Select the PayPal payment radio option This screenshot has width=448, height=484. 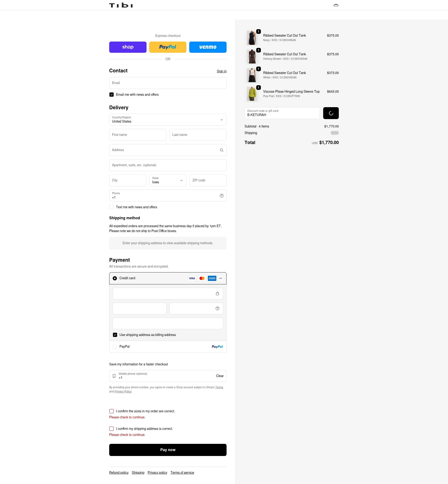pos(115,347)
